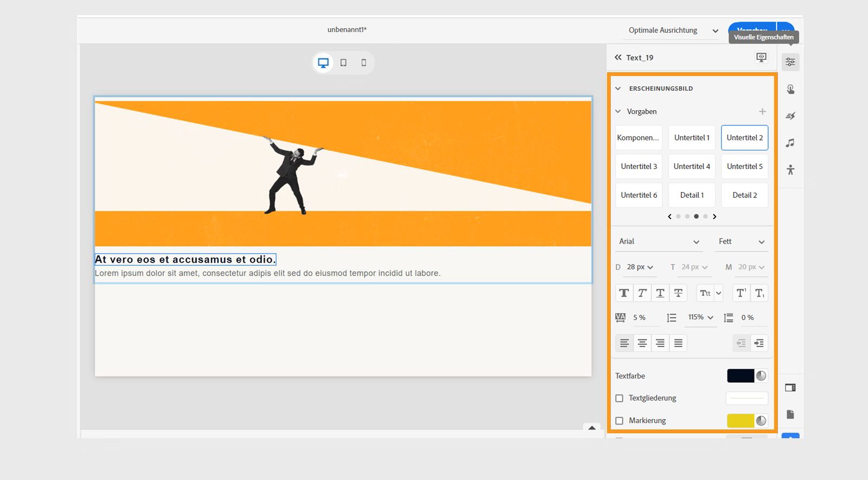
Task: Select the Untertitel 6 preset
Action: click(x=639, y=195)
